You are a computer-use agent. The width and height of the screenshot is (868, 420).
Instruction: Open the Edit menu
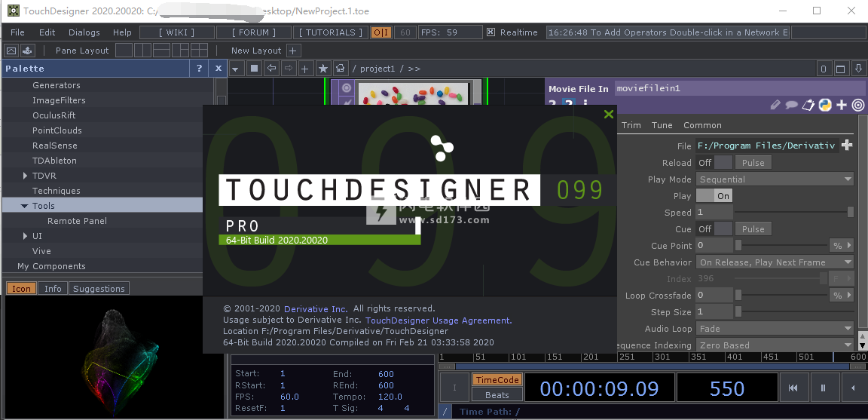tap(47, 32)
